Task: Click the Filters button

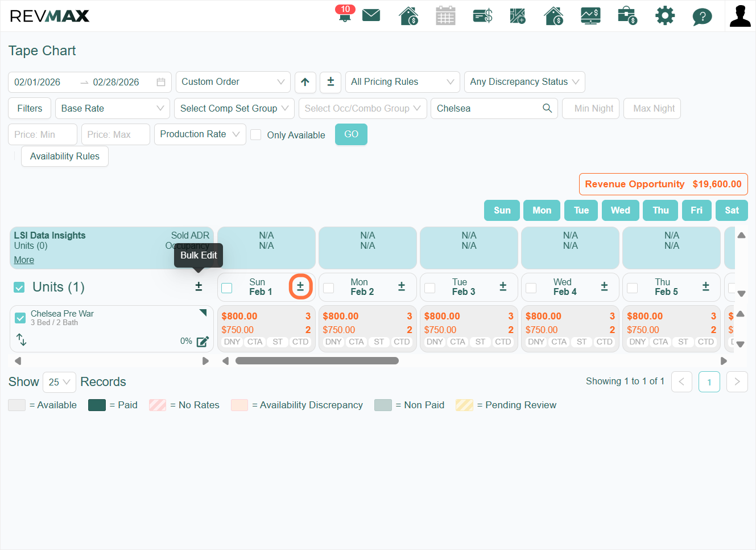Action: [x=30, y=108]
